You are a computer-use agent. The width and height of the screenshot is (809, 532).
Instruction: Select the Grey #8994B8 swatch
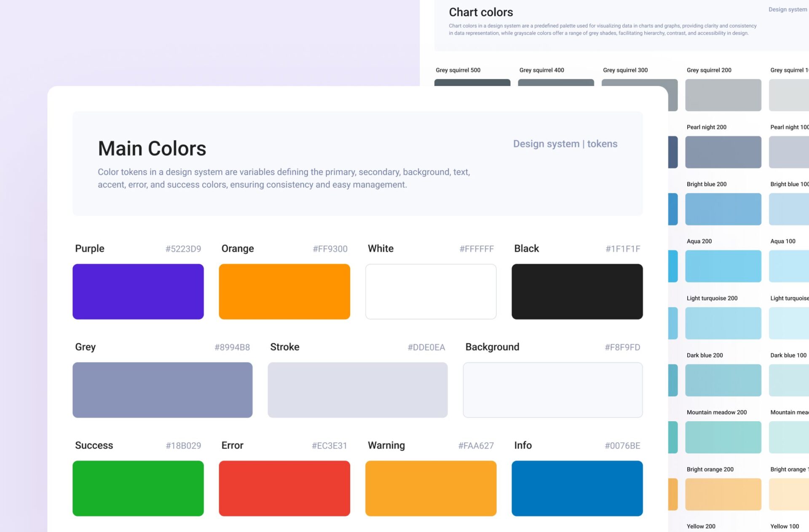click(162, 390)
